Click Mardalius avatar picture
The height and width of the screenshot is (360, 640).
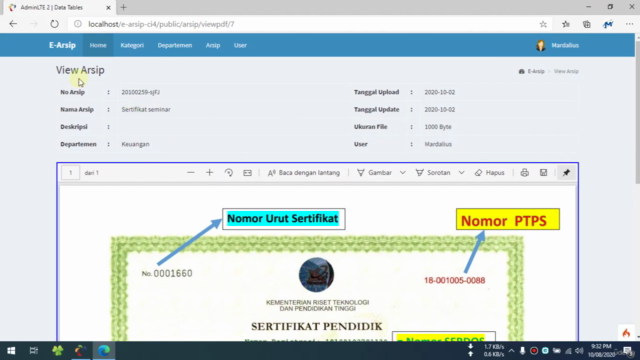click(541, 45)
